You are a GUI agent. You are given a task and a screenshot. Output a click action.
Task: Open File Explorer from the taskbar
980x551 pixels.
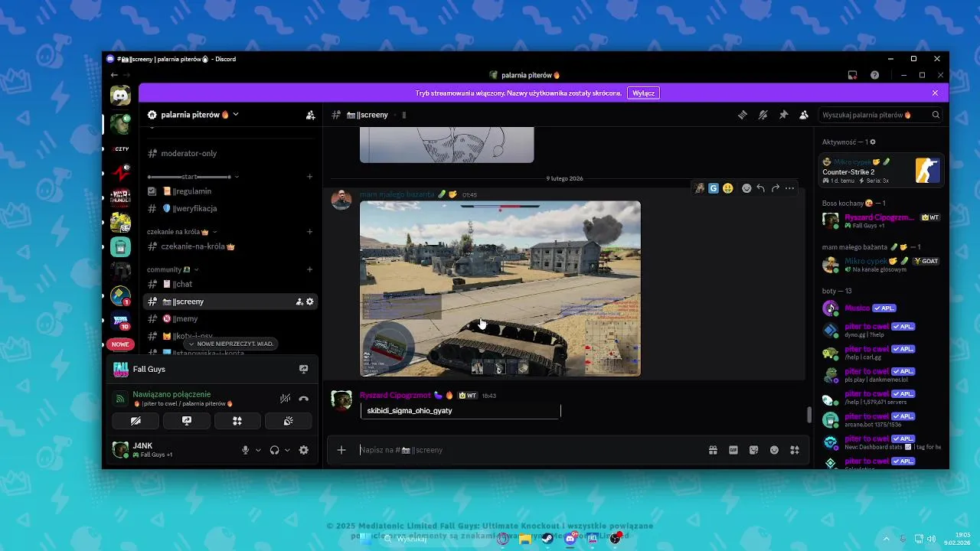point(525,539)
